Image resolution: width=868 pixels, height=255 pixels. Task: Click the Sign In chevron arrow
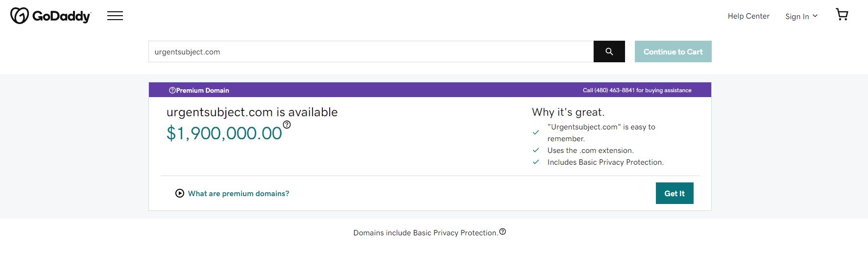[815, 16]
